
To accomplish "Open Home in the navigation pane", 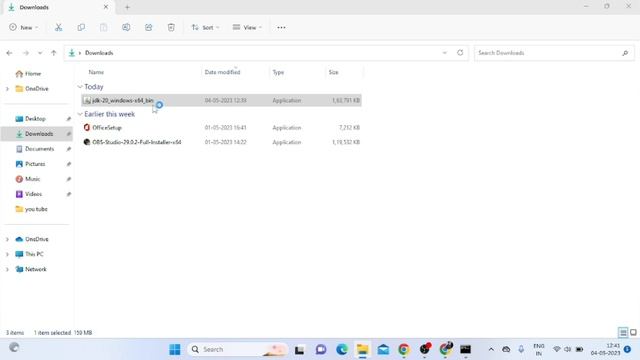I will 33,73.
